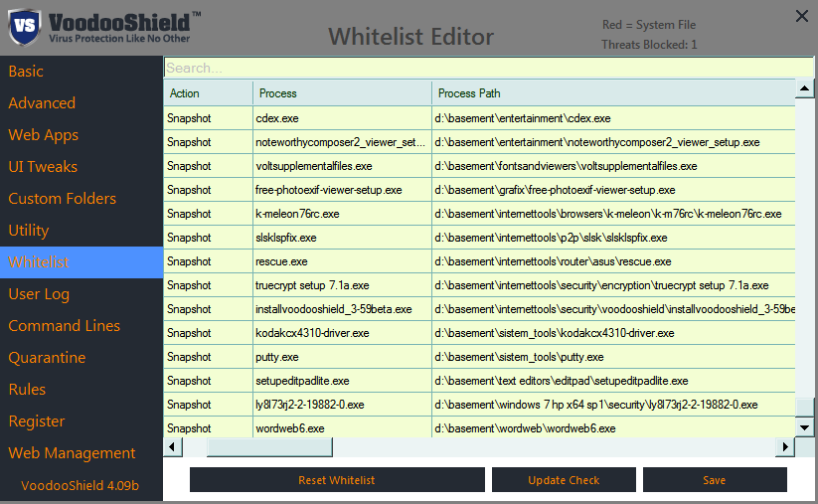Viewport: 818px width, 504px height.
Task: Click the Reset Whitelist button
Action: click(337, 480)
